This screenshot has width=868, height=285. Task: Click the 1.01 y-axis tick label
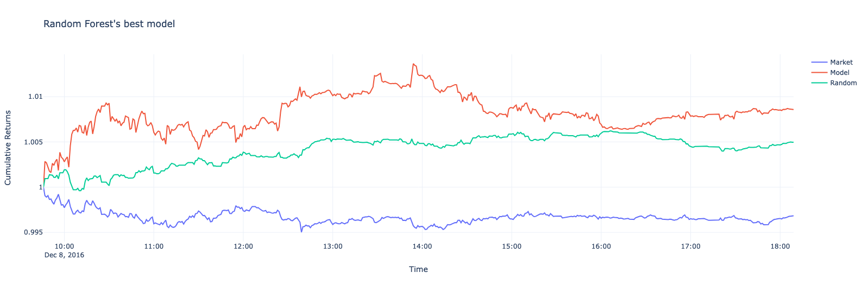[x=35, y=97]
